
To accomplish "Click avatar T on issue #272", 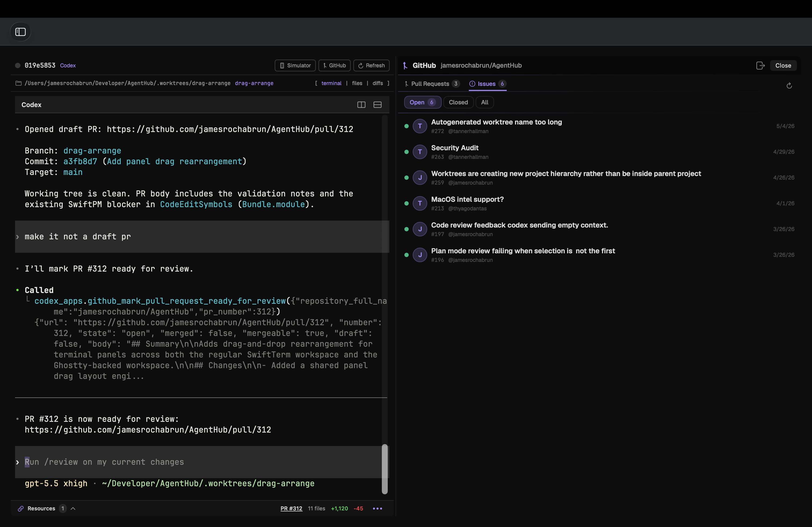I will [420, 126].
